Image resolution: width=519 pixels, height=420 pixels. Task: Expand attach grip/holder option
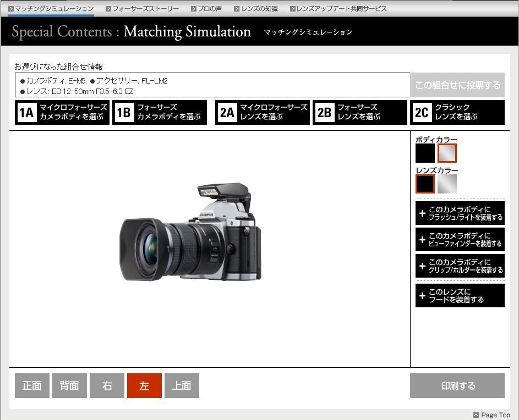(x=460, y=266)
